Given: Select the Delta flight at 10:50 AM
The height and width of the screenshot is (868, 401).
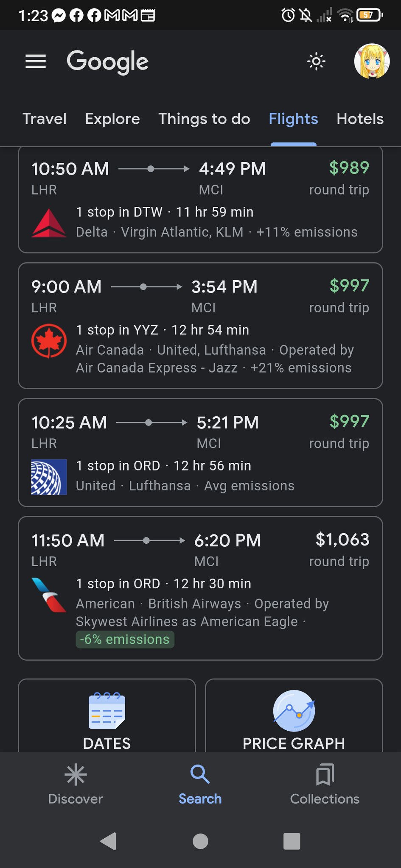Looking at the screenshot, I should 200,199.
